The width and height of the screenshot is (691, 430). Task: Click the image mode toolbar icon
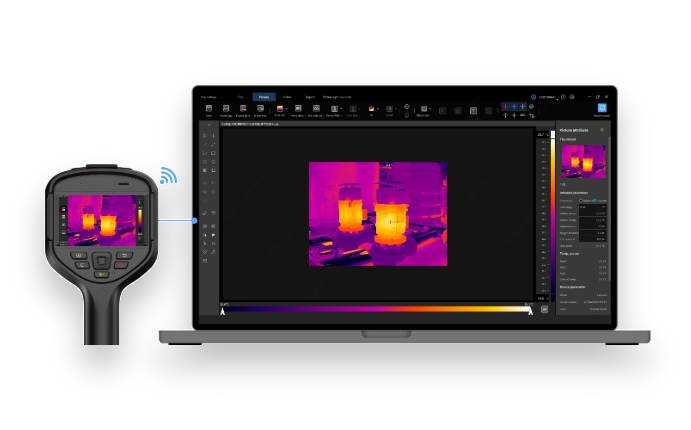coord(298,108)
